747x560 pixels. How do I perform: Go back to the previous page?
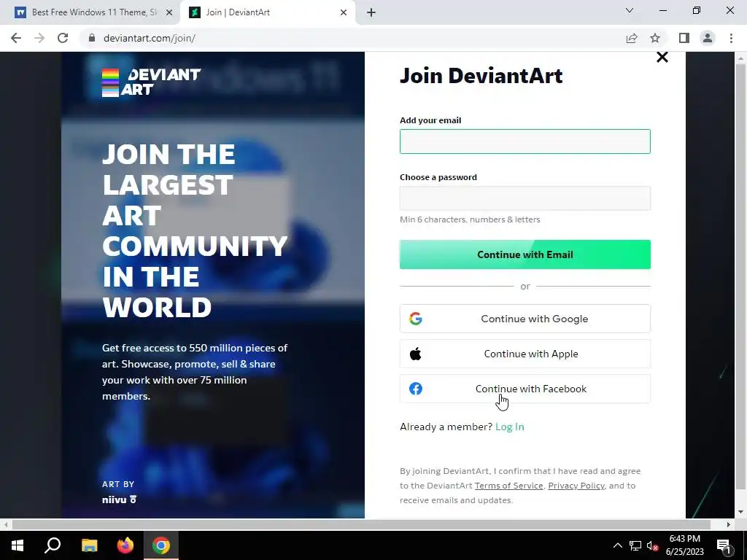[16, 38]
